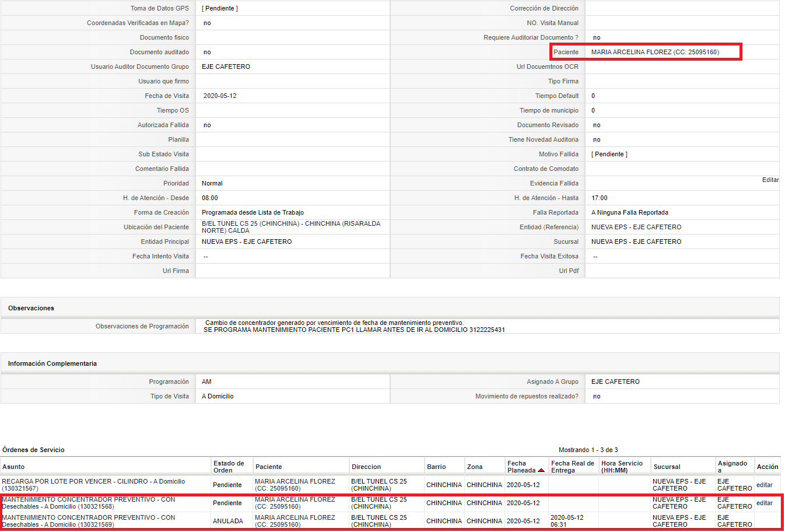Click the Órdenes de Servicio heading
The width and height of the screenshot is (785, 532).
click(33, 450)
